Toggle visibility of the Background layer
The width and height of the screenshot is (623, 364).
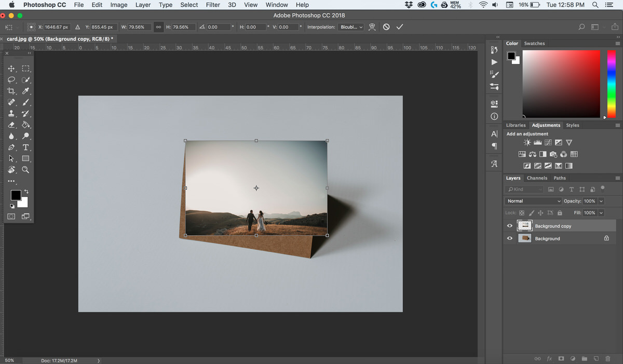[x=509, y=238]
